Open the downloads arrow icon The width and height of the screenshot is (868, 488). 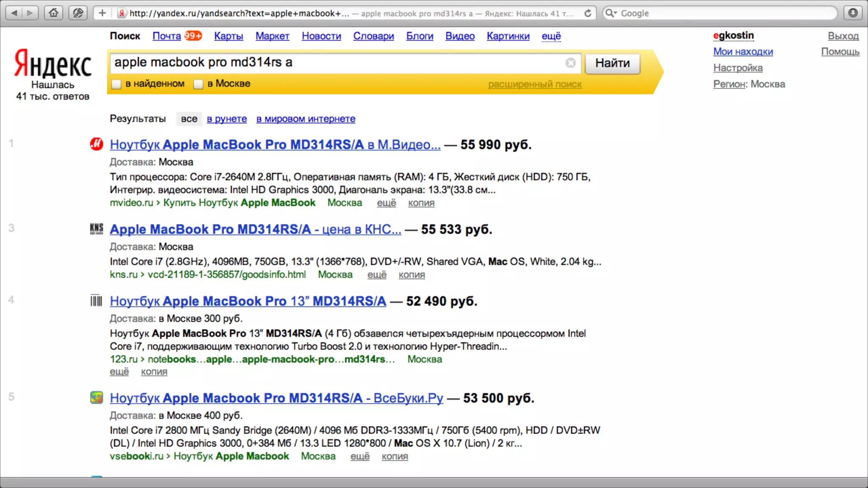[853, 13]
